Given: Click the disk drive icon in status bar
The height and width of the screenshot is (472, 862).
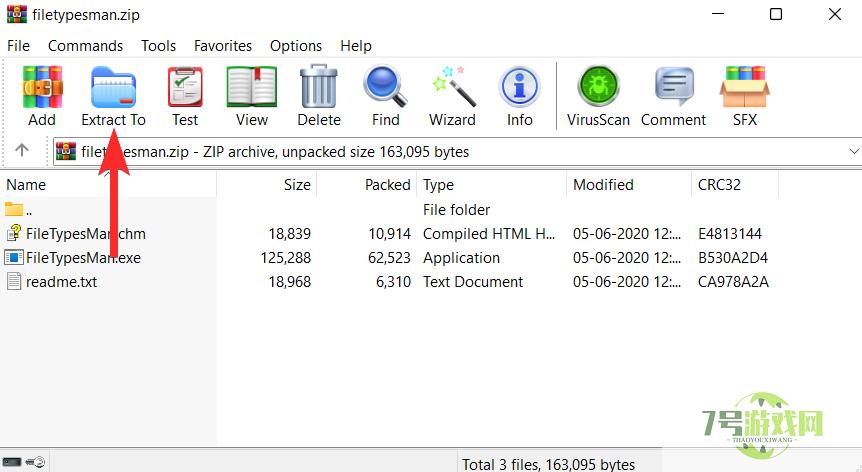Looking at the screenshot, I should pos(12,462).
